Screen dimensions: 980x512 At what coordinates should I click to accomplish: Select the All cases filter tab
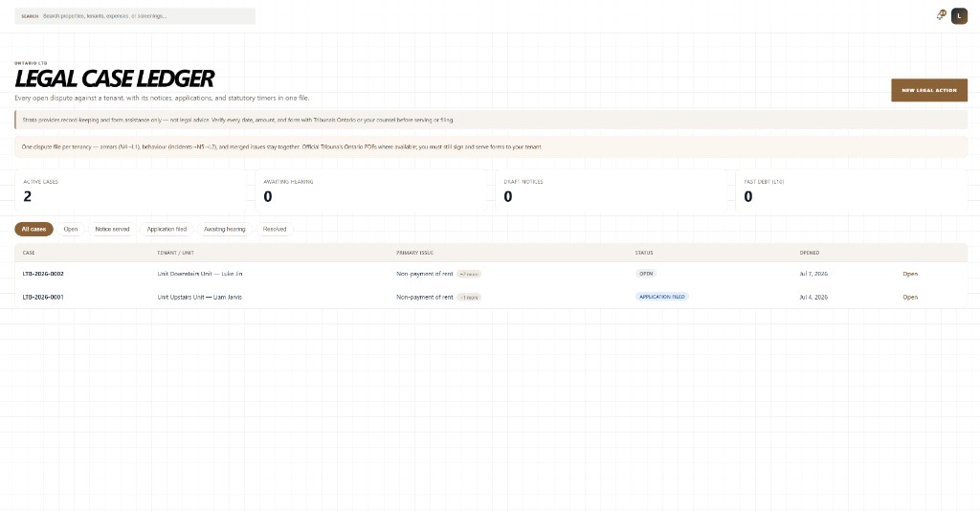click(33, 230)
